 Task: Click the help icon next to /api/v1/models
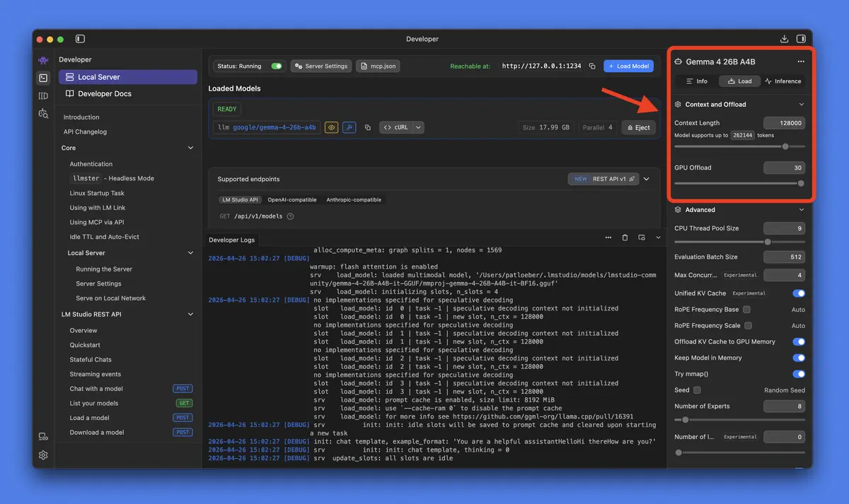(290, 216)
